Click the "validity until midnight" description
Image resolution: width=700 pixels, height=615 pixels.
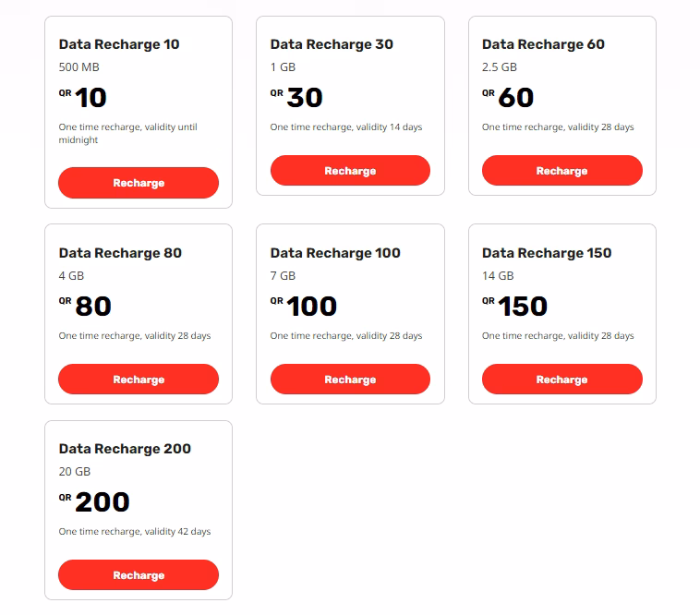click(x=127, y=134)
